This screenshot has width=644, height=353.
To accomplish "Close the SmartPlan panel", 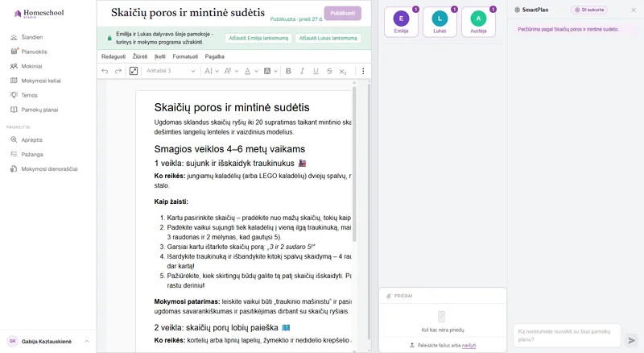I will pyautogui.click(x=634, y=10).
